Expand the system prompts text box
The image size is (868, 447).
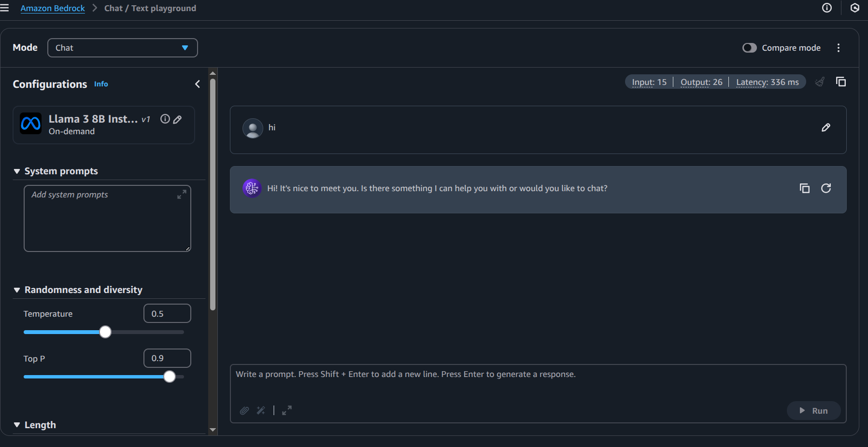182,195
